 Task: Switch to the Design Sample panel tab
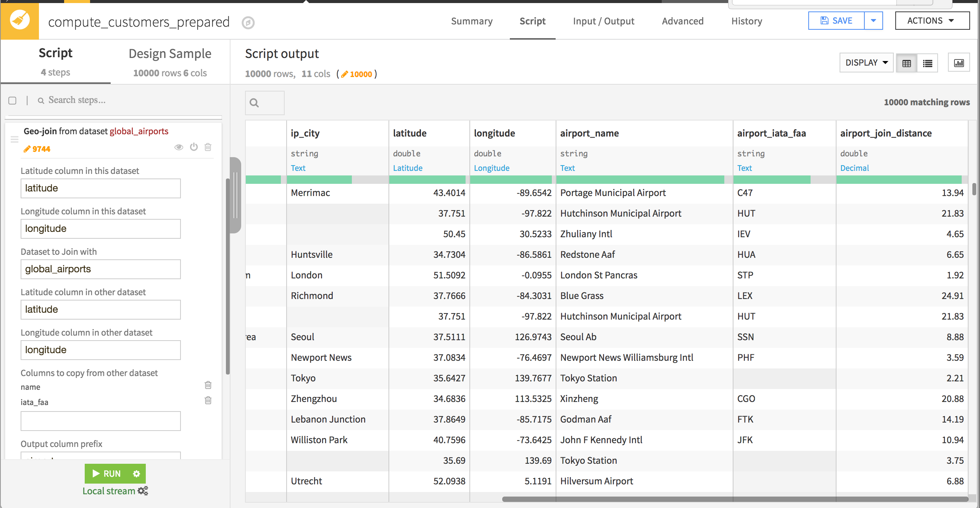(170, 62)
